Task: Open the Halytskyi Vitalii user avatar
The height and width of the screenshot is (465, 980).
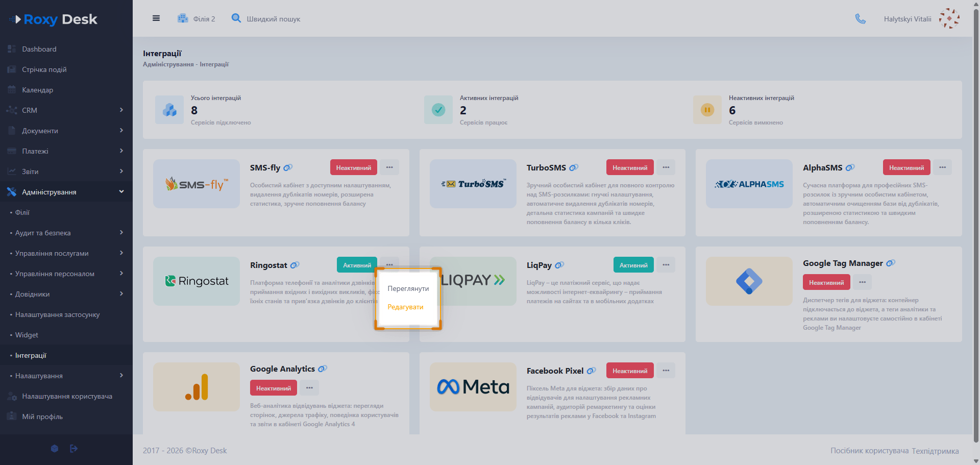Action: tap(949, 18)
